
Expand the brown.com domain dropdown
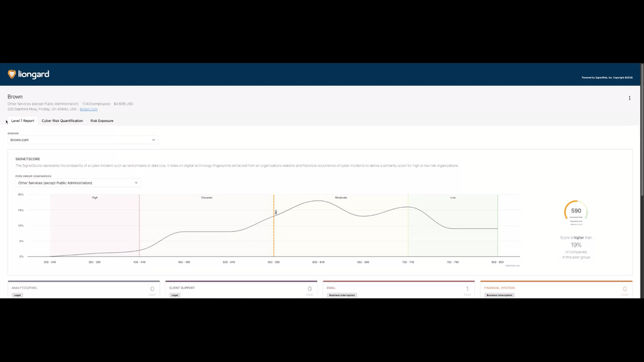(83, 140)
